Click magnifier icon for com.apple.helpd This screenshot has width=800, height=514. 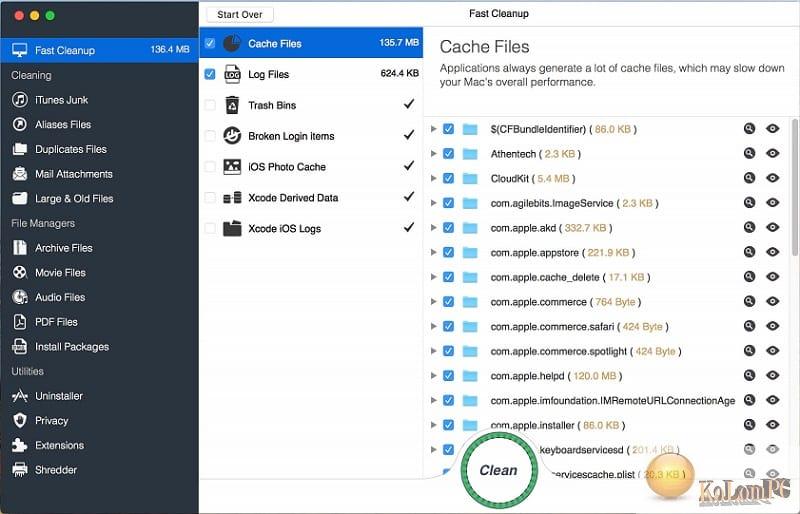(749, 375)
